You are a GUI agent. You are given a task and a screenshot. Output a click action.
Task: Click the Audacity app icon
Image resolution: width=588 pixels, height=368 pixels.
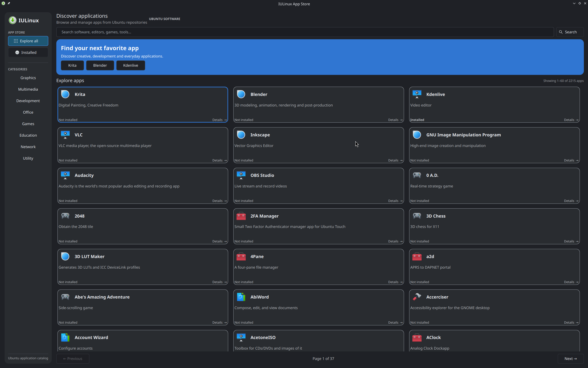tap(65, 175)
